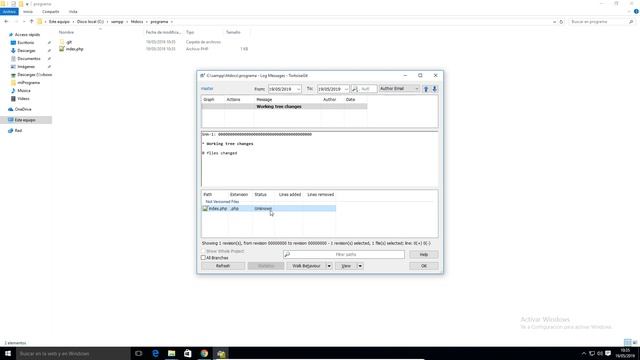
Task: Click the taskbar search box
Action: pos(73,353)
